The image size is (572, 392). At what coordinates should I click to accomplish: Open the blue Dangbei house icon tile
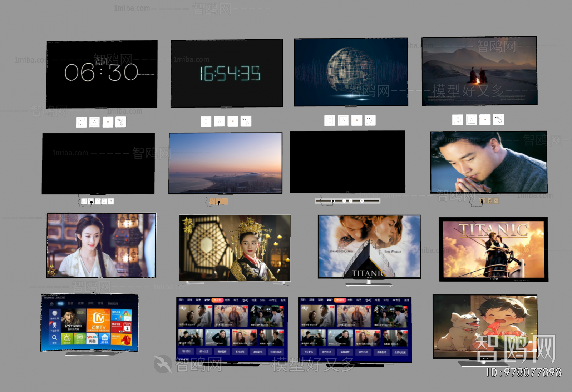tap(104, 339)
